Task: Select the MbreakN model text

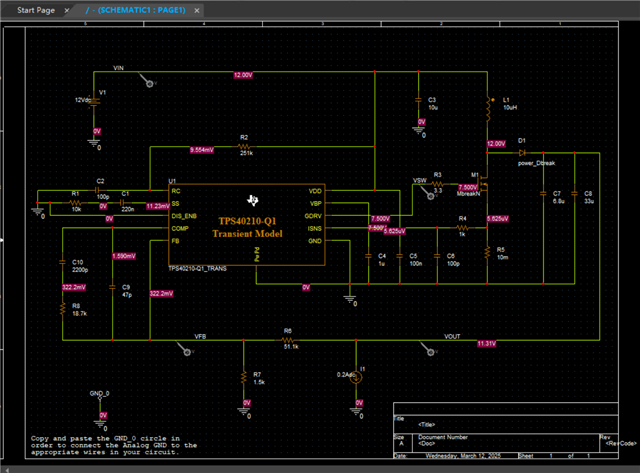Action: point(468,194)
